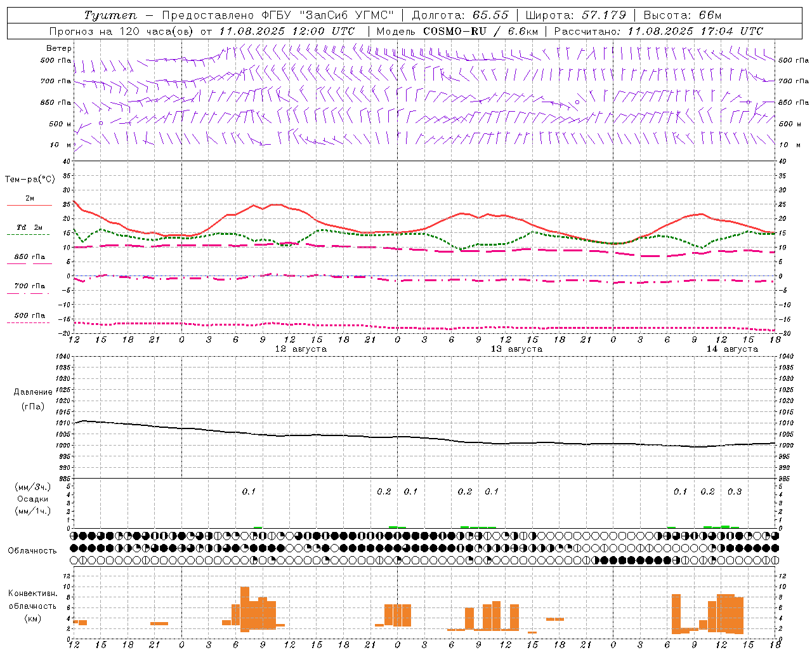Click the red line sample under "2м" legend
Image resolution: width=812 pixels, height=650 pixels.
(x=29, y=206)
